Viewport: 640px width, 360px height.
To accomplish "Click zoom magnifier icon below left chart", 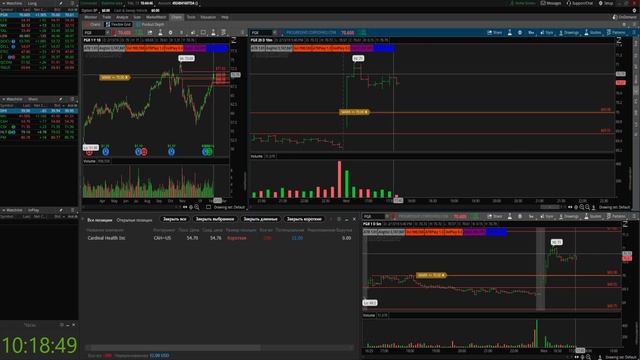I will [197, 207].
